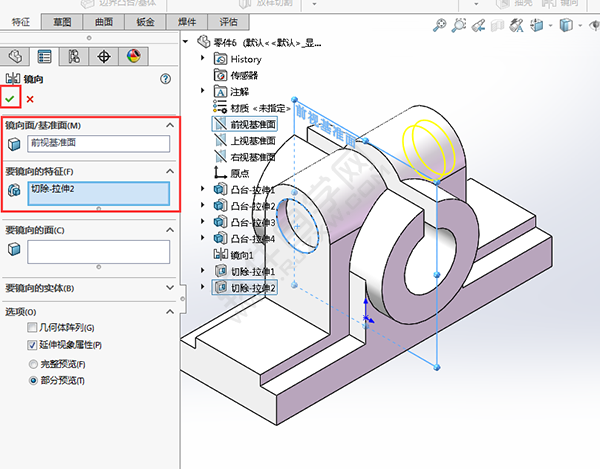Click the faces-to-mirror cube icon
The height and width of the screenshot is (469, 600).
coord(14,249)
